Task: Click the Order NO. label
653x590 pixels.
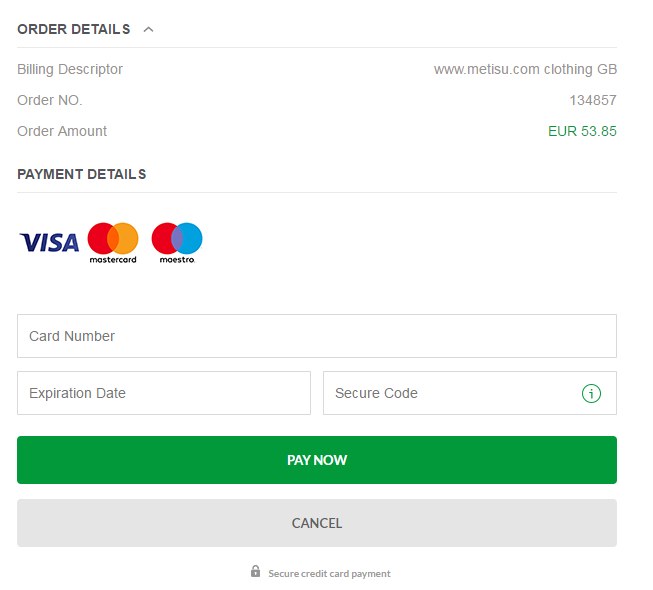Action: coord(50,100)
